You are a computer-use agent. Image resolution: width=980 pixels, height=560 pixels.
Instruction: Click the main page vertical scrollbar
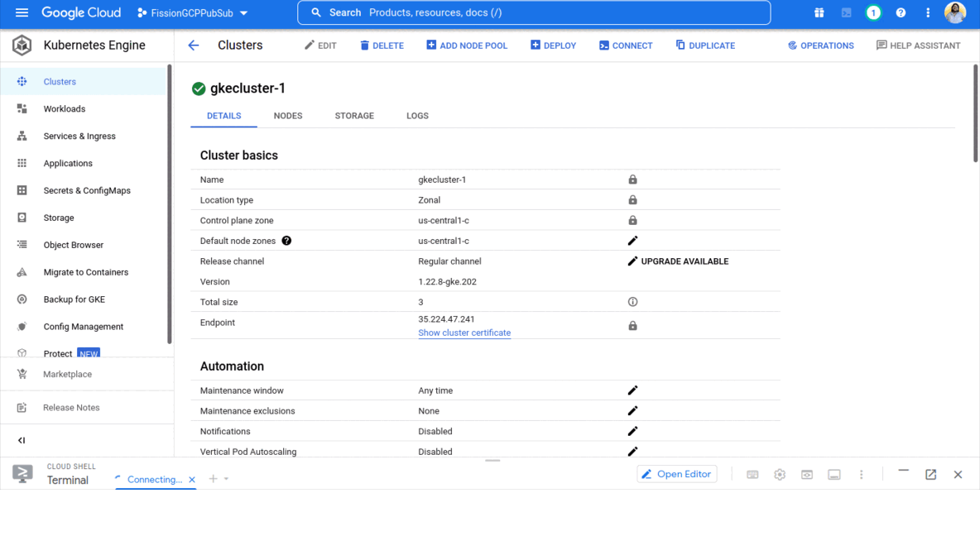coord(976,113)
